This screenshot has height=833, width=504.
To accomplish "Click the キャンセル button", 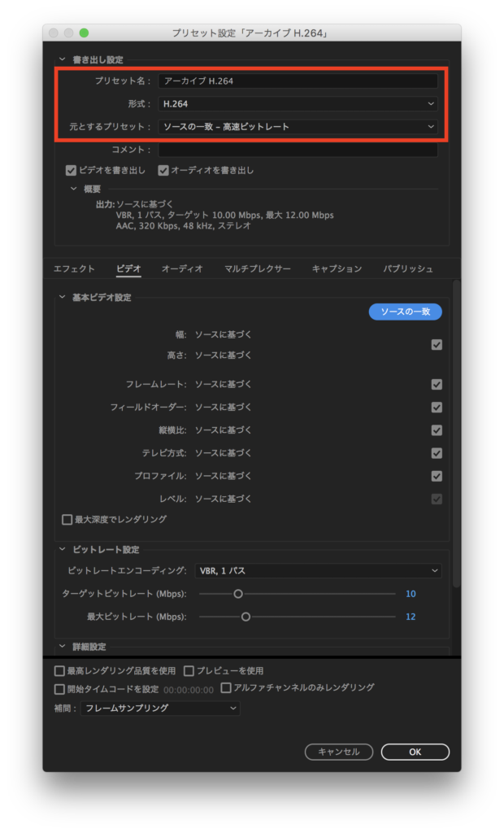I will 339,752.
